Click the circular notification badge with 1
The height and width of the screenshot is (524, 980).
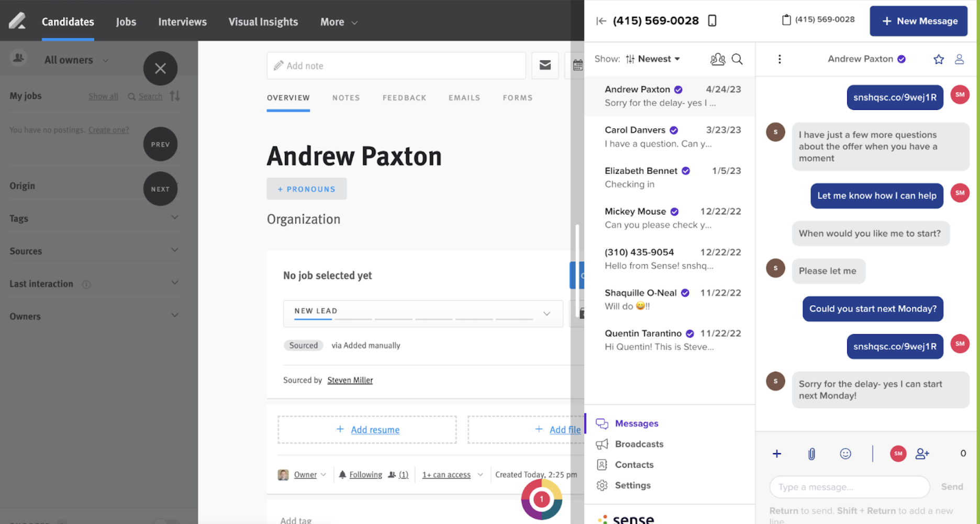click(x=541, y=499)
